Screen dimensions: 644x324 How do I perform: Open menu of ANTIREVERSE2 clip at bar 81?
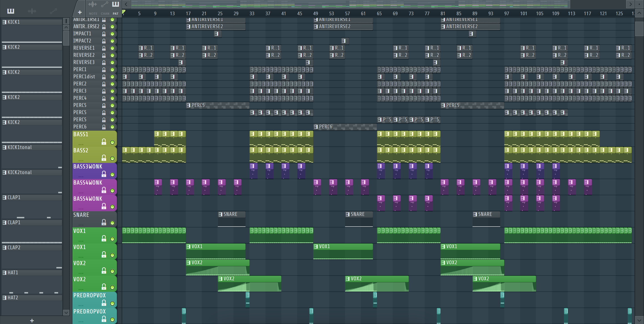[443, 27]
